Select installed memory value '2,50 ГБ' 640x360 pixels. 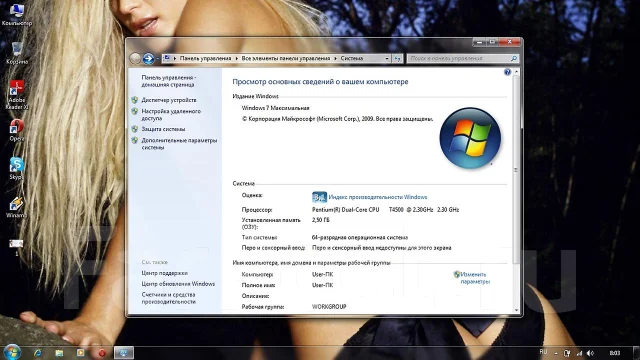coord(321,220)
